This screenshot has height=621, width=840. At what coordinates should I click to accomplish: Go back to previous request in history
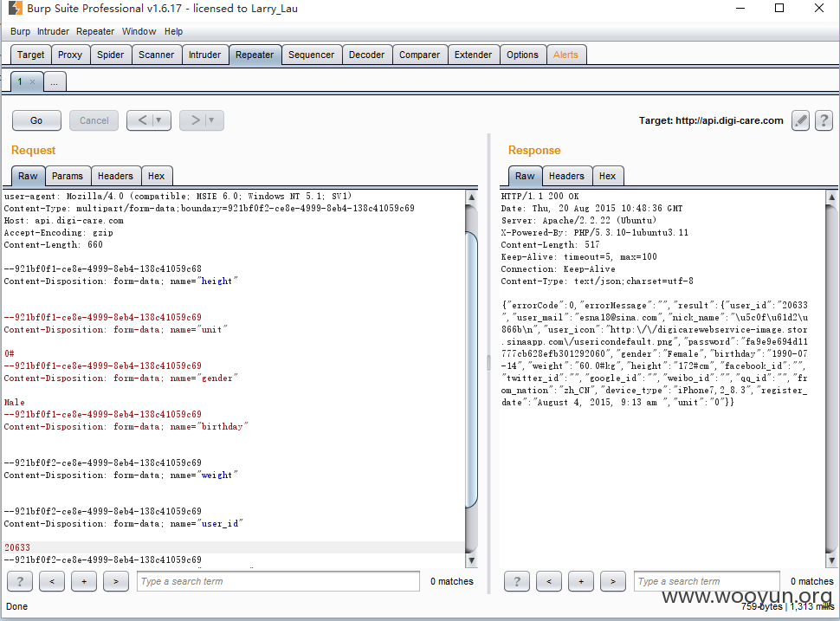pyautogui.click(x=143, y=120)
